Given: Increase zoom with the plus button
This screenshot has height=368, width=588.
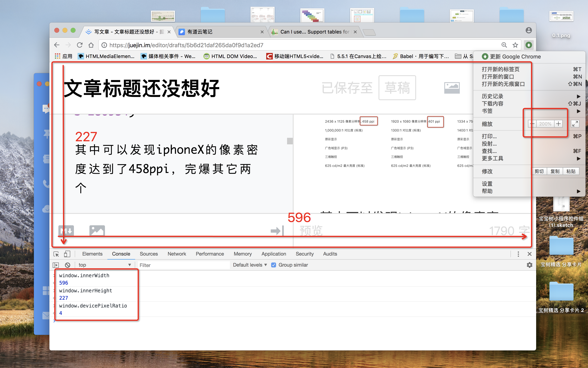Looking at the screenshot, I should [x=558, y=124].
